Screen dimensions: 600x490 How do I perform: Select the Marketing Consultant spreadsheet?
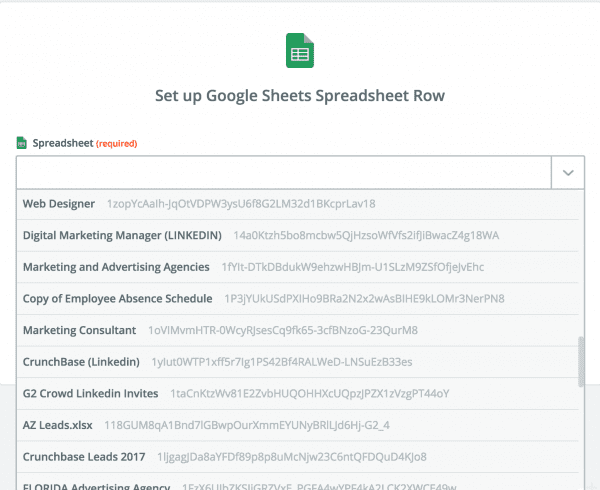point(298,330)
